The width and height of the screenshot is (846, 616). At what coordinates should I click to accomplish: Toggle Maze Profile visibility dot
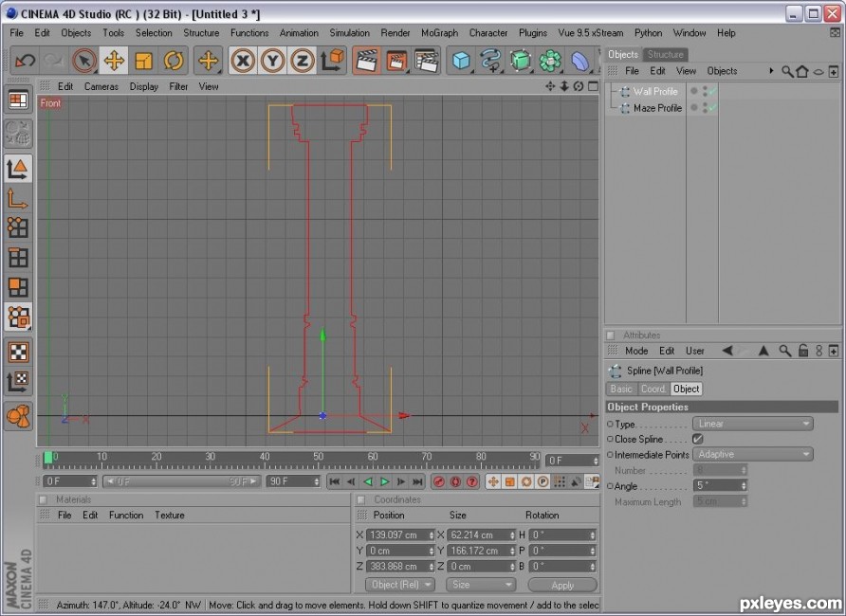tap(694, 107)
